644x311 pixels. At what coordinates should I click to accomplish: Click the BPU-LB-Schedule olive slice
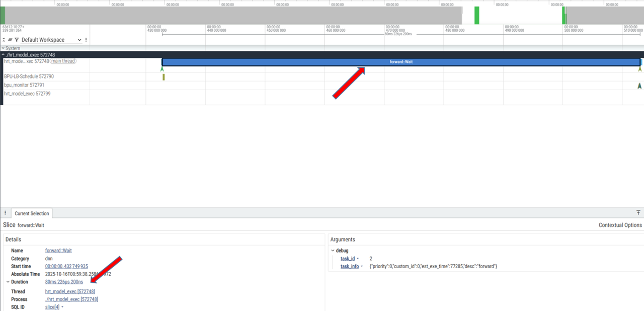pyautogui.click(x=164, y=77)
